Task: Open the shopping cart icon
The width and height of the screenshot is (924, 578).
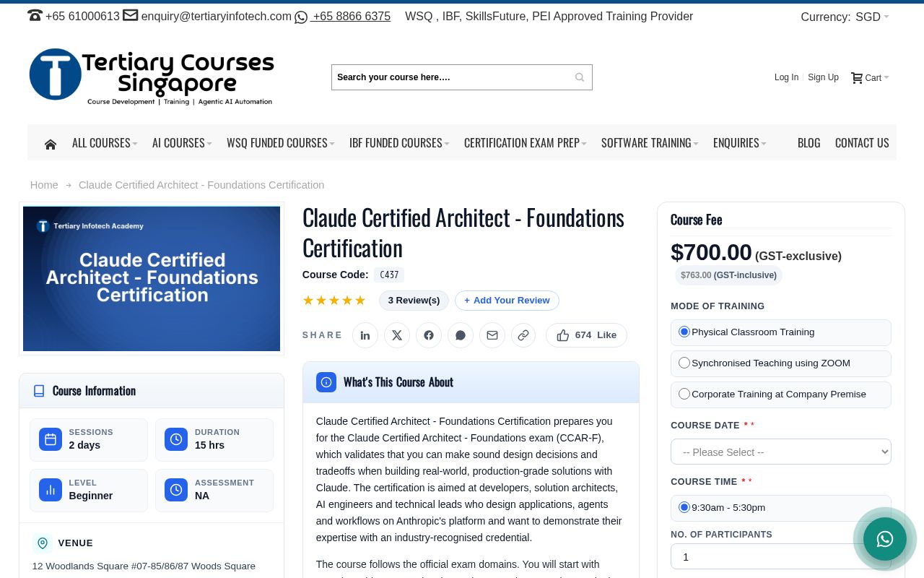Action: pos(857,77)
